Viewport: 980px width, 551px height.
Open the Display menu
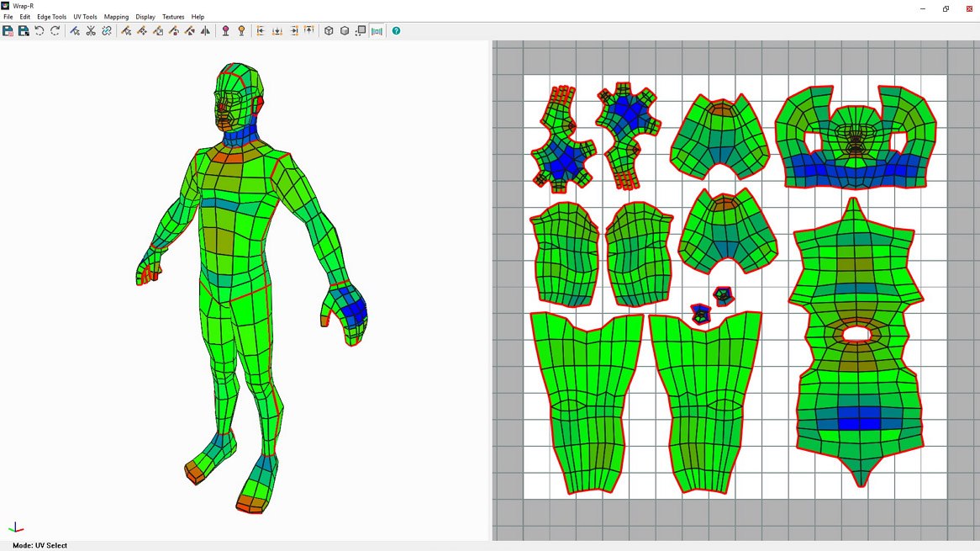click(x=145, y=16)
